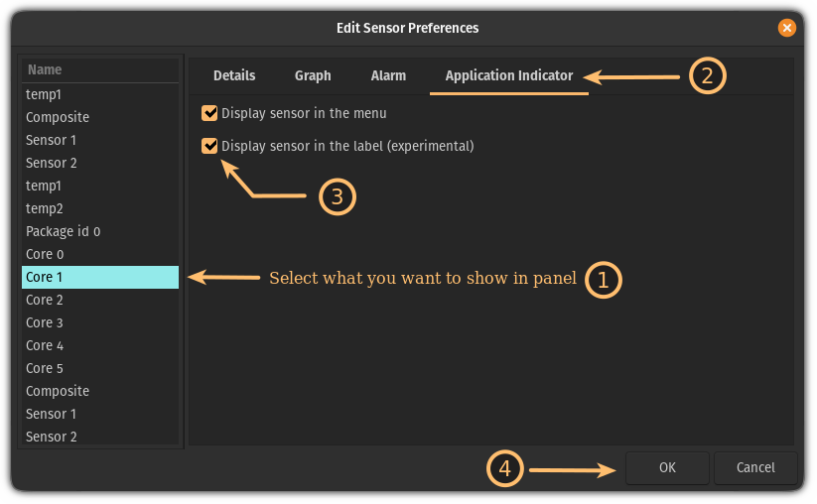The image size is (817, 504).
Task: Choose the Core 4 sensor row
Action: (99, 345)
